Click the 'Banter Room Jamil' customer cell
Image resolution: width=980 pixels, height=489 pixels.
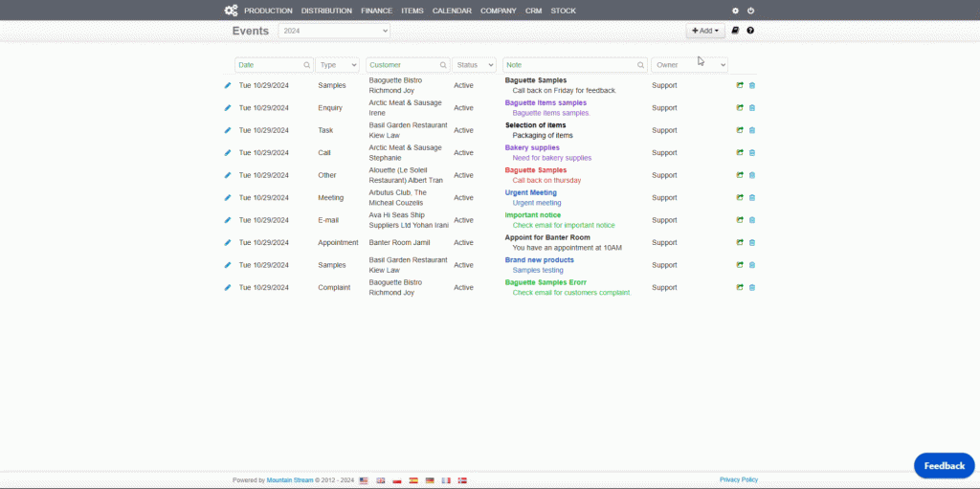[401, 243]
